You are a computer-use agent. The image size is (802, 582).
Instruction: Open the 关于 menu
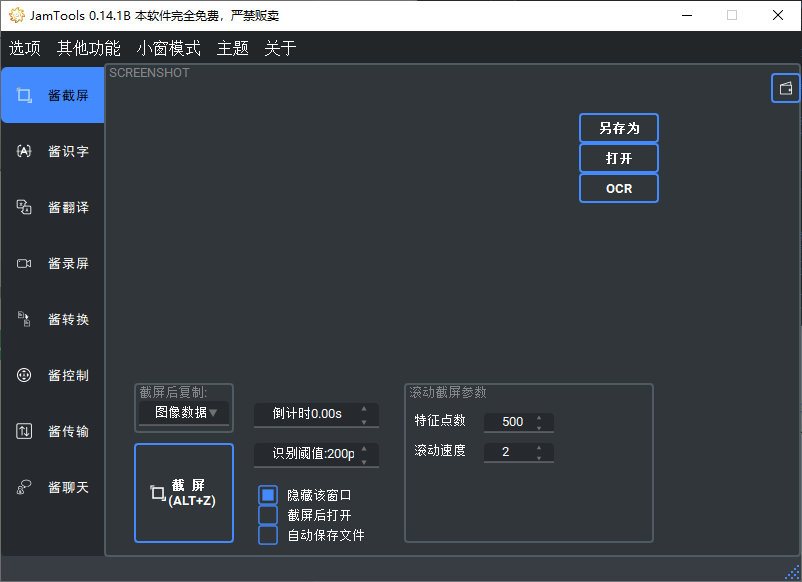pyautogui.click(x=280, y=48)
